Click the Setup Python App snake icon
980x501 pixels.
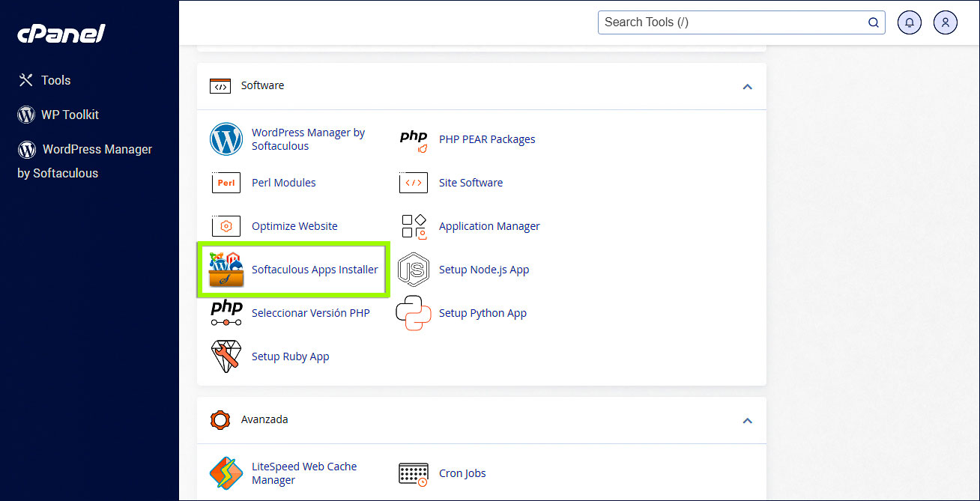(414, 313)
